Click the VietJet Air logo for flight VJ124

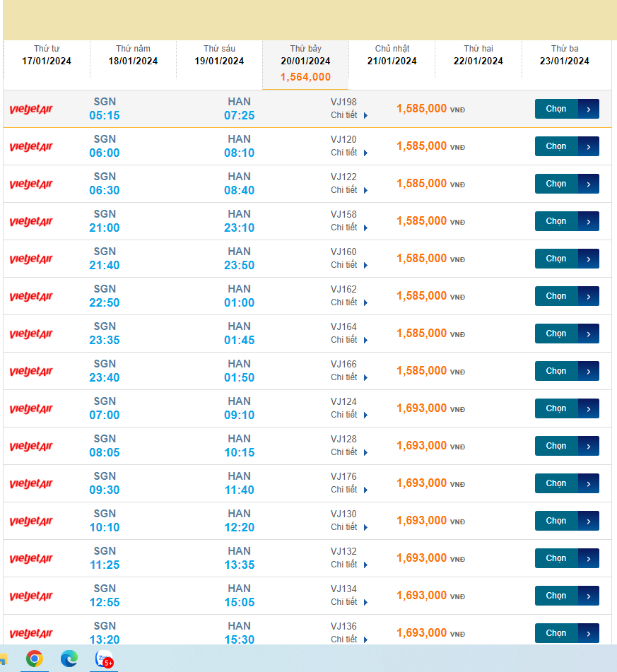[x=31, y=409]
